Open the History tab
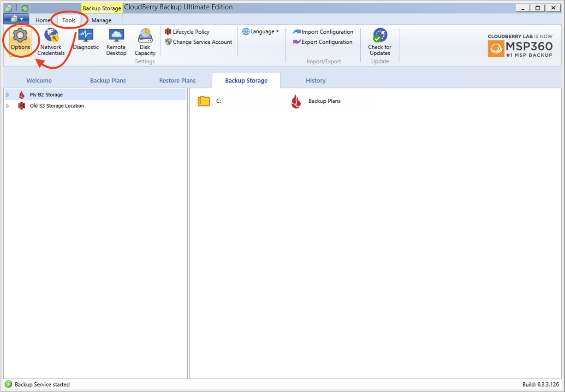565x392 pixels. click(315, 80)
